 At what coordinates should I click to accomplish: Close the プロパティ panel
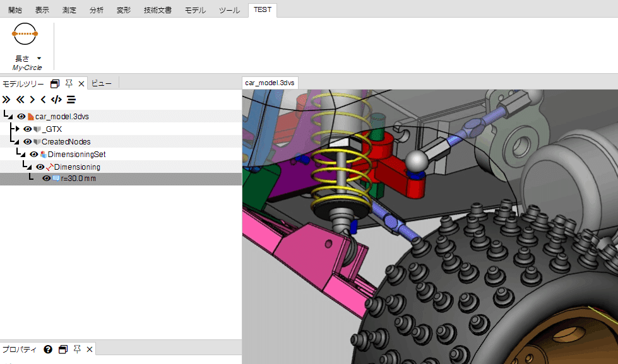90,349
